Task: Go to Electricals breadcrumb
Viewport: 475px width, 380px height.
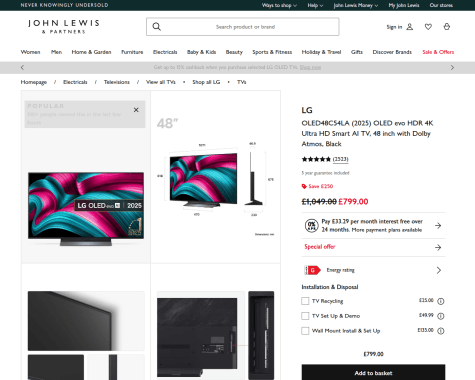Action: 75,82
